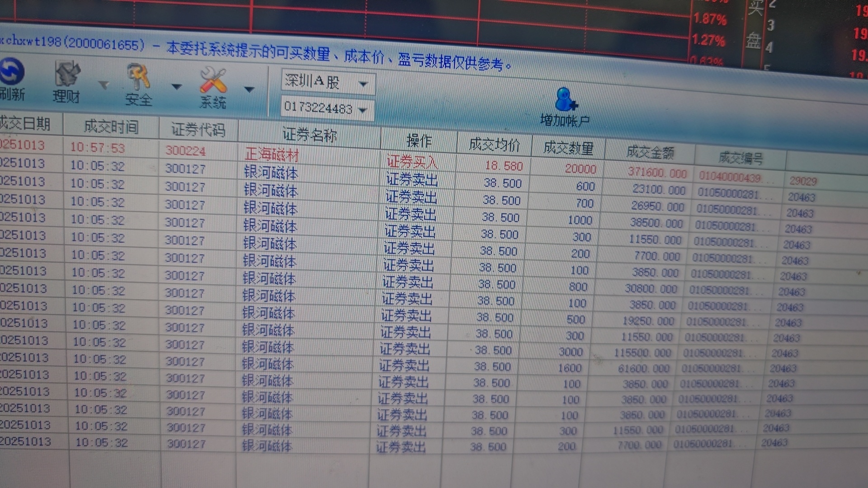Click the 证券名称 column header
This screenshot has width=868, height=488.
310,135
